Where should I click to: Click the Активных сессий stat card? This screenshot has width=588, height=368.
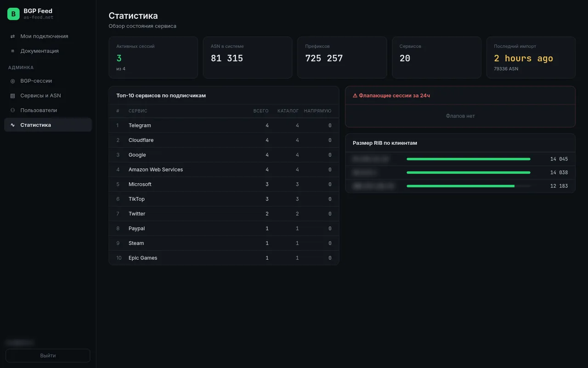coord(153,57)
